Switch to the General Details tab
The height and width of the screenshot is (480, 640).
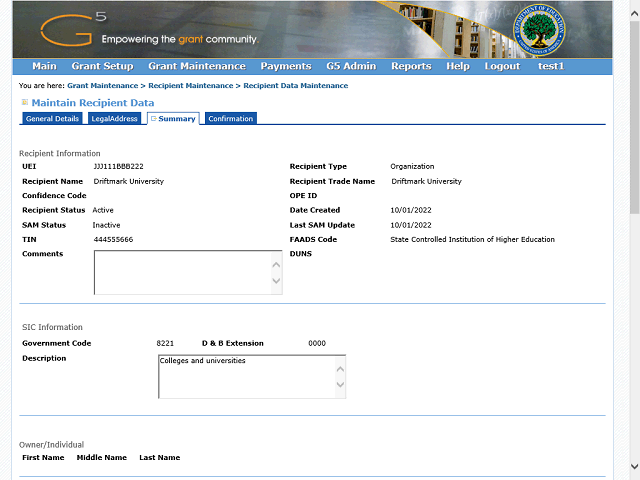pos(52,119)
